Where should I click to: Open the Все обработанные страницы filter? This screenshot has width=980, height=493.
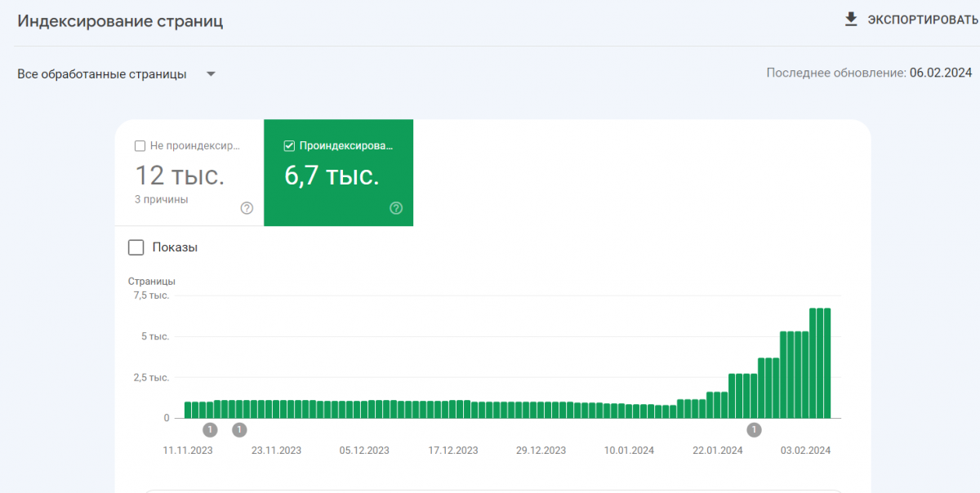(x=102, y=74)
